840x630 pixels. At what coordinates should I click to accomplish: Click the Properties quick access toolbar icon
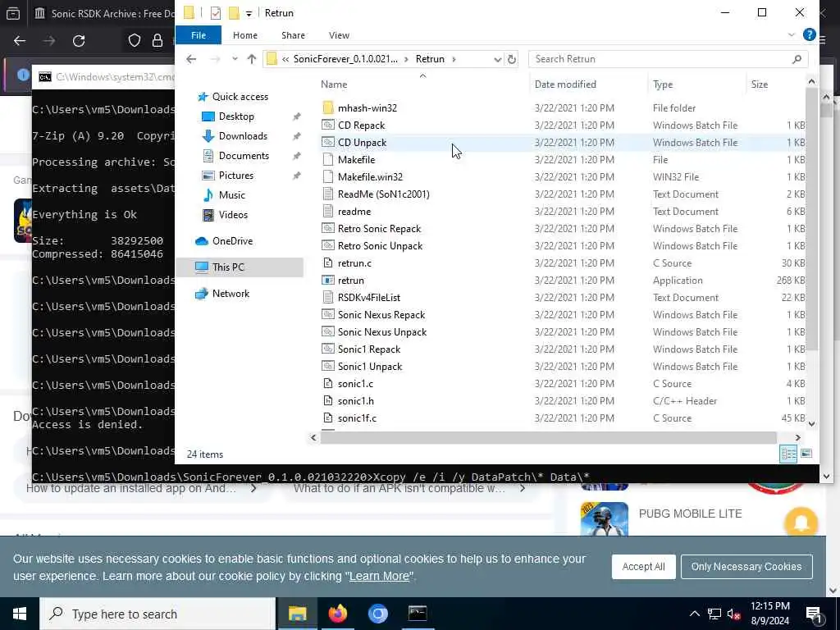pyautogui.click(x=216, y=13)
